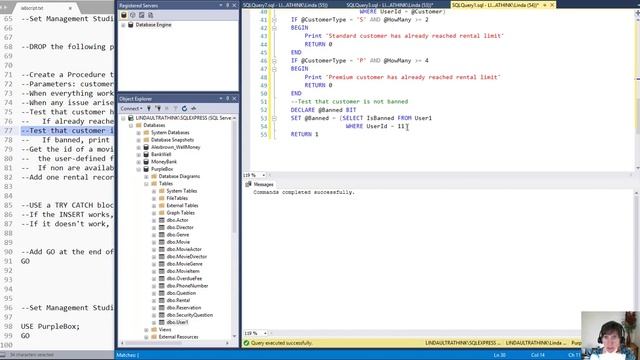This screenshot has height=360, width=640.
Task: Select the Alexbrown_WellMoney database
Action: point(176,147)
